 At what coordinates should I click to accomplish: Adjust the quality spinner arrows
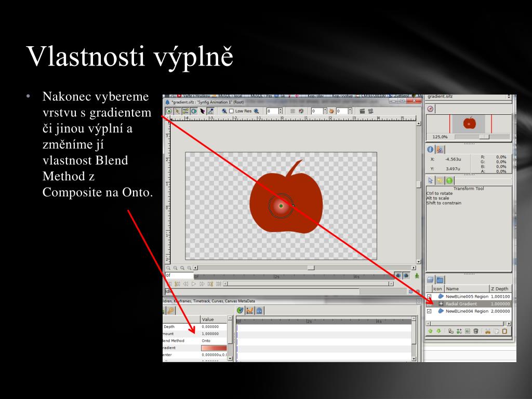click(280, 111)
